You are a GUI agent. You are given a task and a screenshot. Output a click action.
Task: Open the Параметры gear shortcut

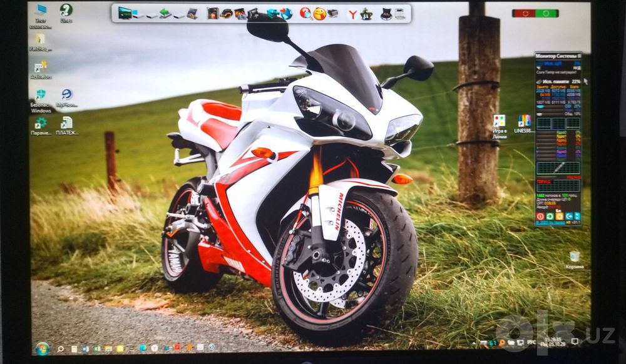pyautogui.click(x=41, y=126)
